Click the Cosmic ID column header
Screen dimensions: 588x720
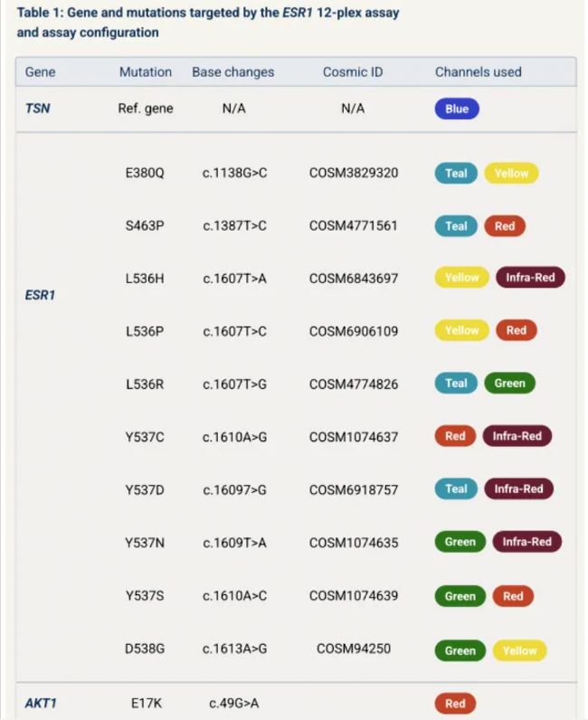tap(353, 71)
